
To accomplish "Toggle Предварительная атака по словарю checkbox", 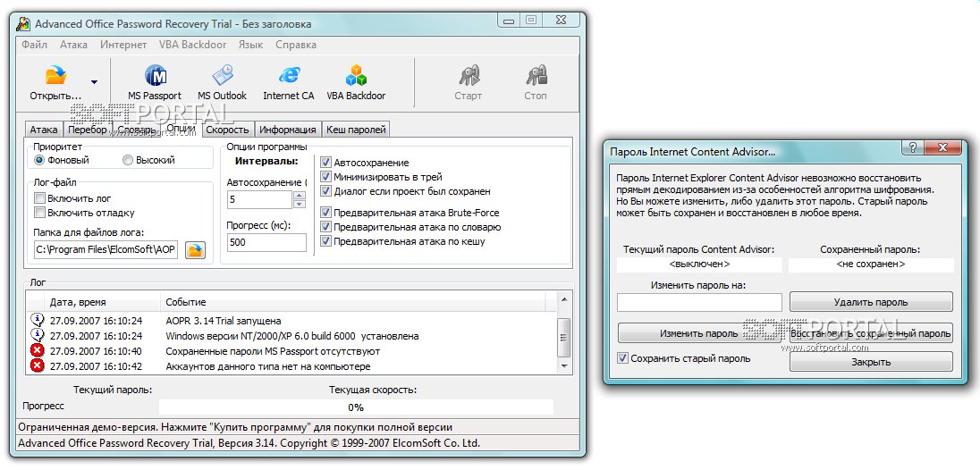I will [325, 227].
